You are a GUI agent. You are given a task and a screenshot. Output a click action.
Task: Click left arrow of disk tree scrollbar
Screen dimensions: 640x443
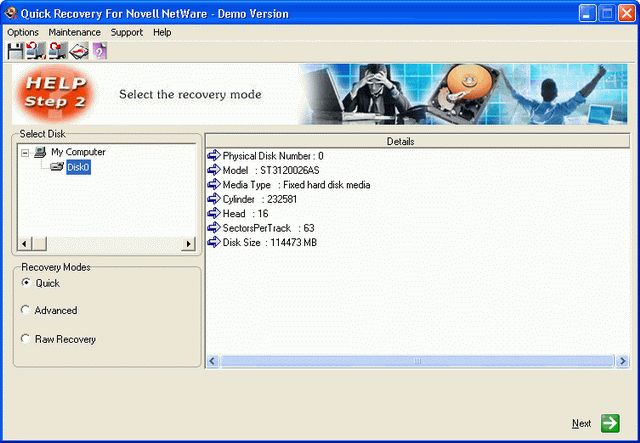[x=24, y=244]
